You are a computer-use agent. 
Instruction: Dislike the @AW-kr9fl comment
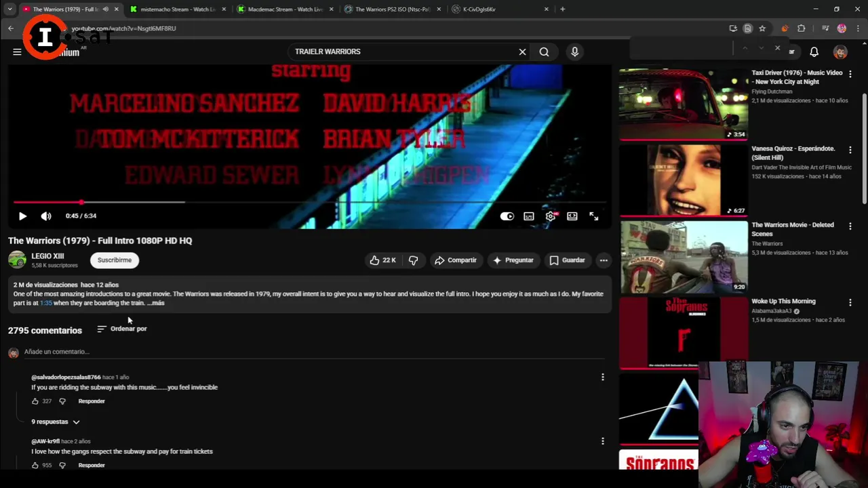[62, 466]
